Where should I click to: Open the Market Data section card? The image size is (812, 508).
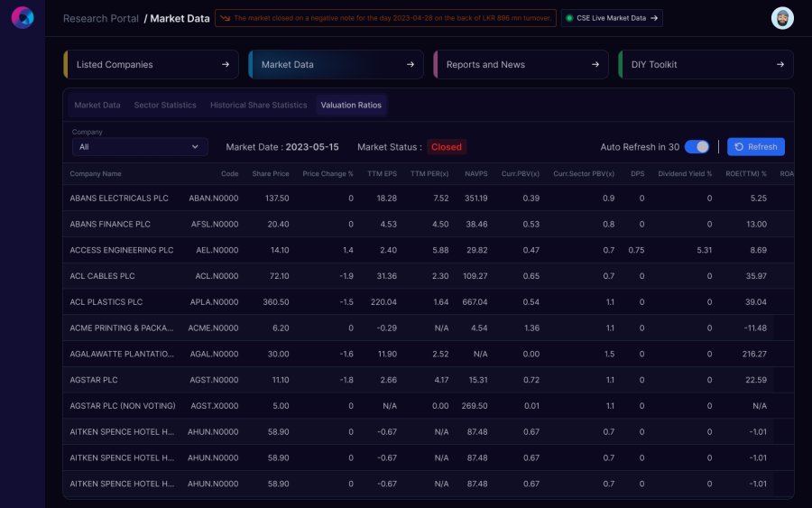point(336,65)
